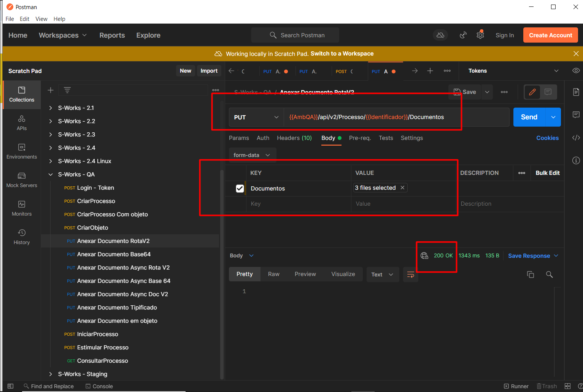Toggle sidebar icon in status bar
Viewport: 583px width, 392px height.
pos(10,386)
